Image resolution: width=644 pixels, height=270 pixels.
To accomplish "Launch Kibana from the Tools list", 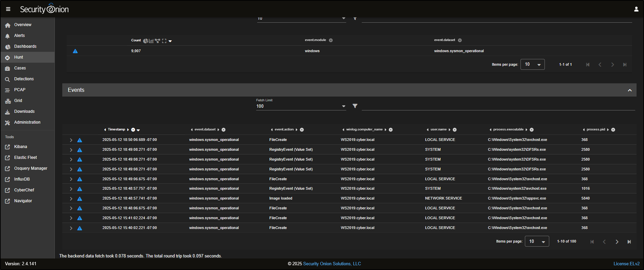I will [x=20, y=147].
